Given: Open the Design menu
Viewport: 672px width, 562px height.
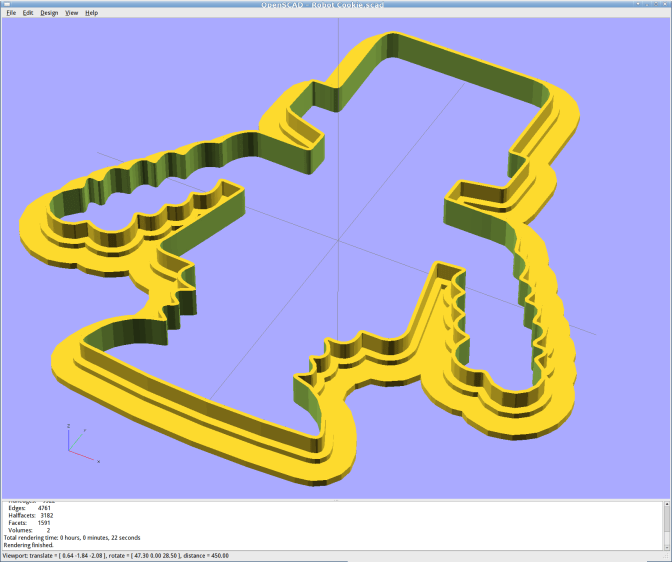Looking at the screenshot, I should click(x=49, y=13).
